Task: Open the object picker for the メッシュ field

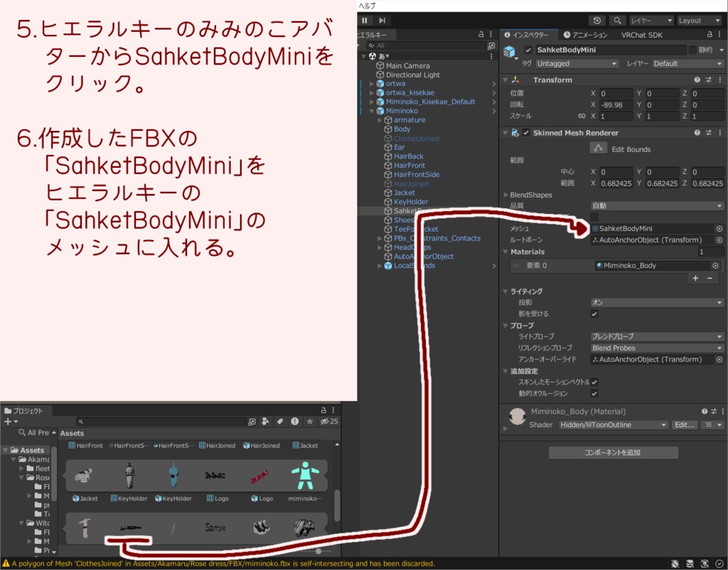Action: (x=719, y=228)
